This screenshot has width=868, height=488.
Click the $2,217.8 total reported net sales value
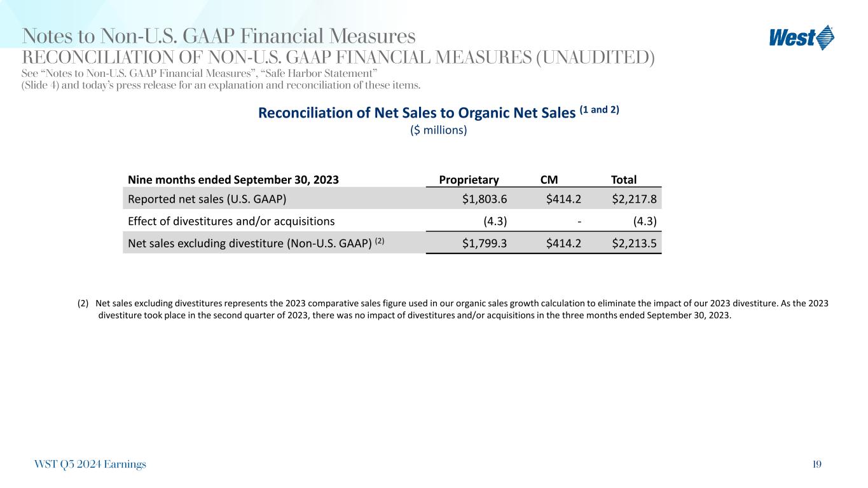pyautogui.click(x=634, y=199)
